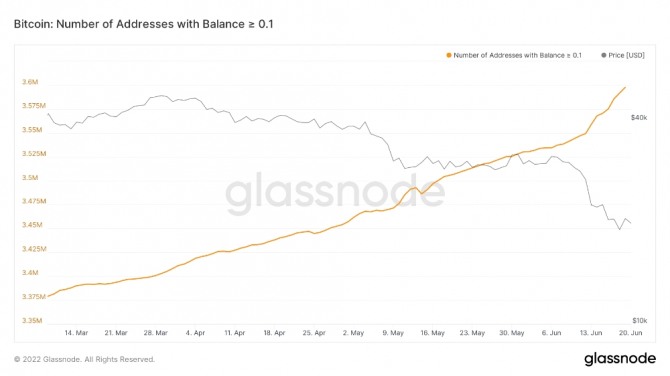Select the 30. May date axis label

(x=512, y=333)
